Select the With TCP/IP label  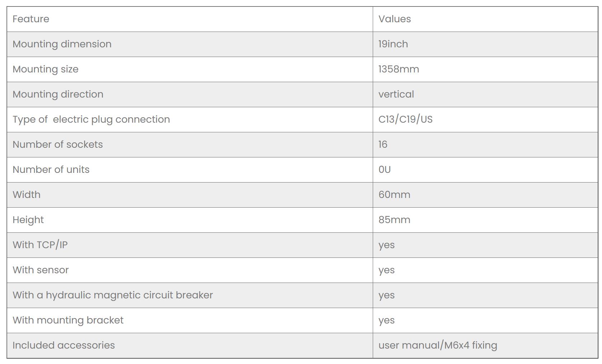point(40,245)
